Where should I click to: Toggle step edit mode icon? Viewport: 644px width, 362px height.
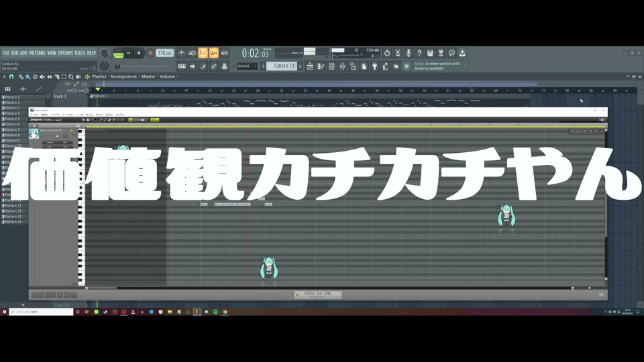point(203,66)
